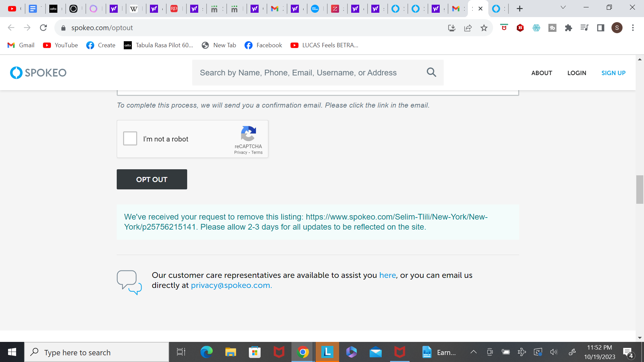
Task: Open volume control in system tray
Action: coord(554,352)
